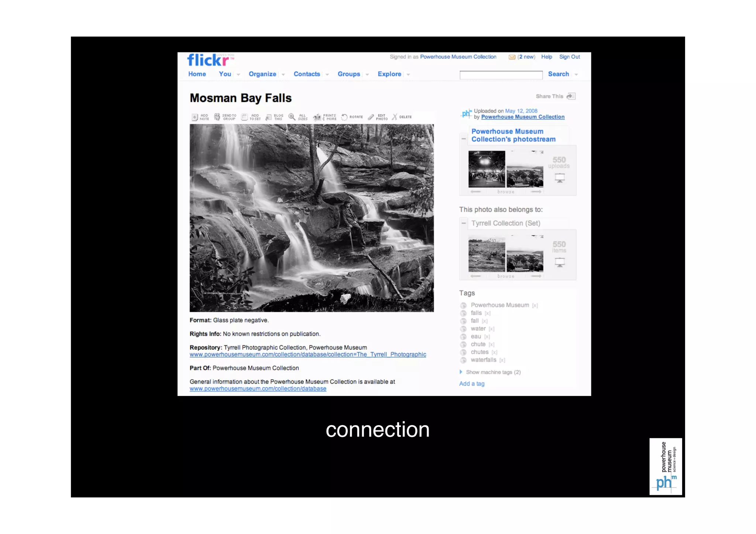Remove the chutes tag [x]
Viewport: 756px width, 534px height.
[x=495, y=352]
